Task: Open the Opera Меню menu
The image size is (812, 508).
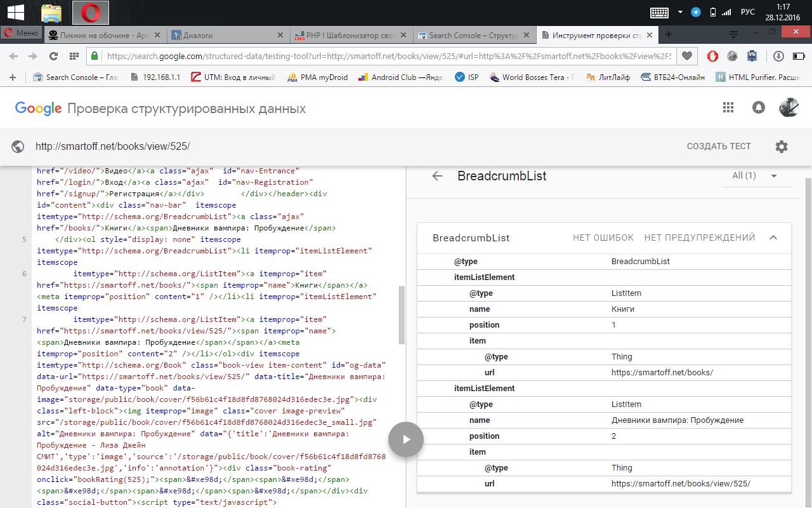Action: pyautogui.click(x=22, y=33)
